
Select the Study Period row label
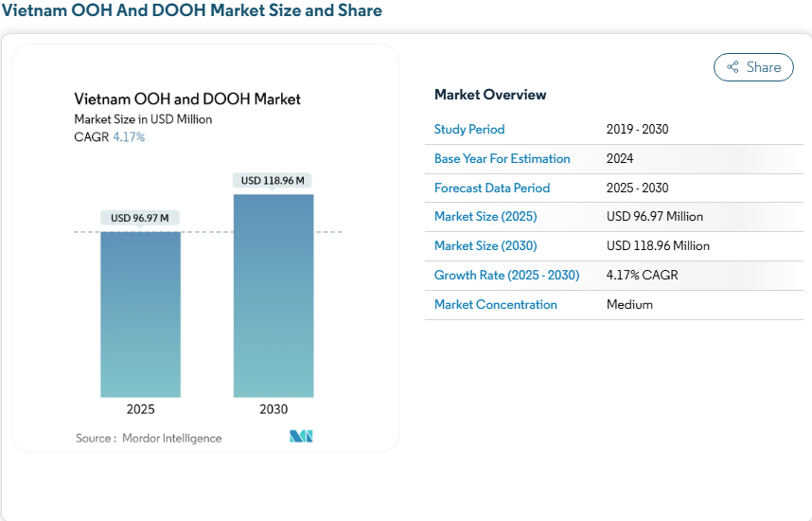coord(469,130)
